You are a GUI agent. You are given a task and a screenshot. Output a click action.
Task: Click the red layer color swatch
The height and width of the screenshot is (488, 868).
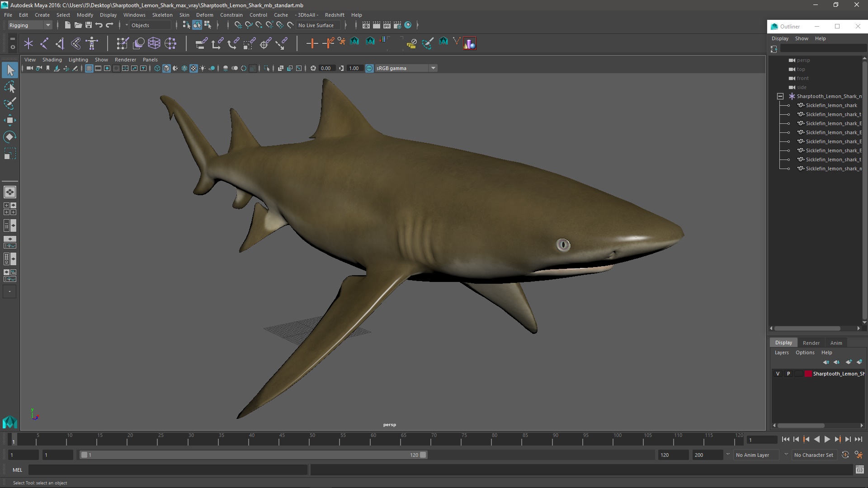[x=808, y=374]
